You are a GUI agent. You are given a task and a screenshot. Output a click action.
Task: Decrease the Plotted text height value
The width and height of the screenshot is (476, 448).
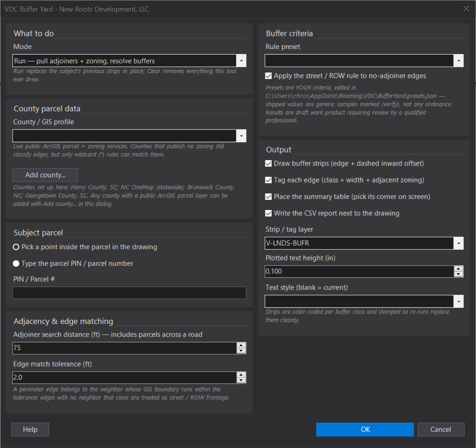click(458, 274)
